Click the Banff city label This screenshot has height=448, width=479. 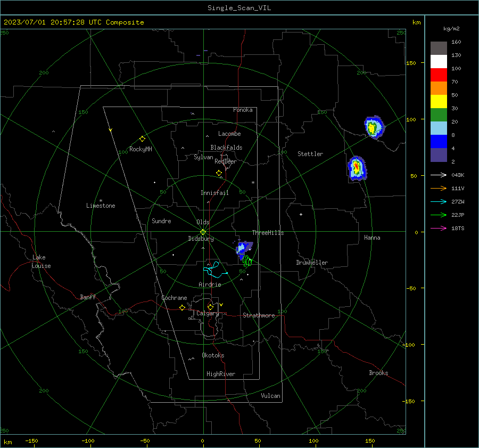(x=88, y=297)
